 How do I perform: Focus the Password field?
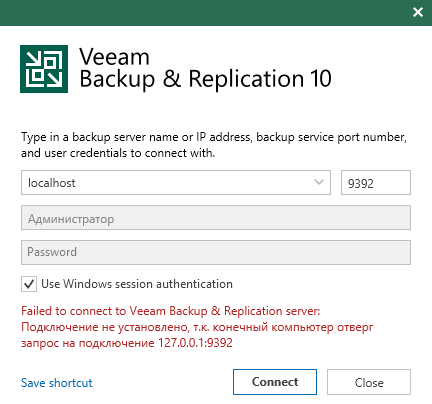(216, 252)
